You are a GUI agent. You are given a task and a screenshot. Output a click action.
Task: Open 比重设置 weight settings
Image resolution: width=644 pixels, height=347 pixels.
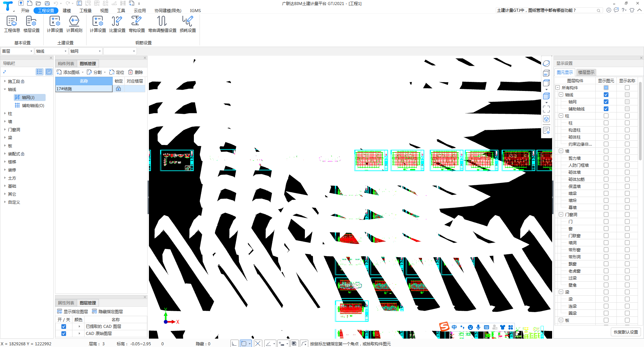(117, 24)
